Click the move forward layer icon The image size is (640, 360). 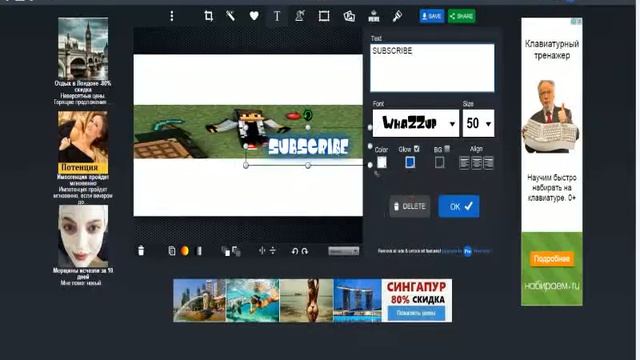tap(225, 251)
